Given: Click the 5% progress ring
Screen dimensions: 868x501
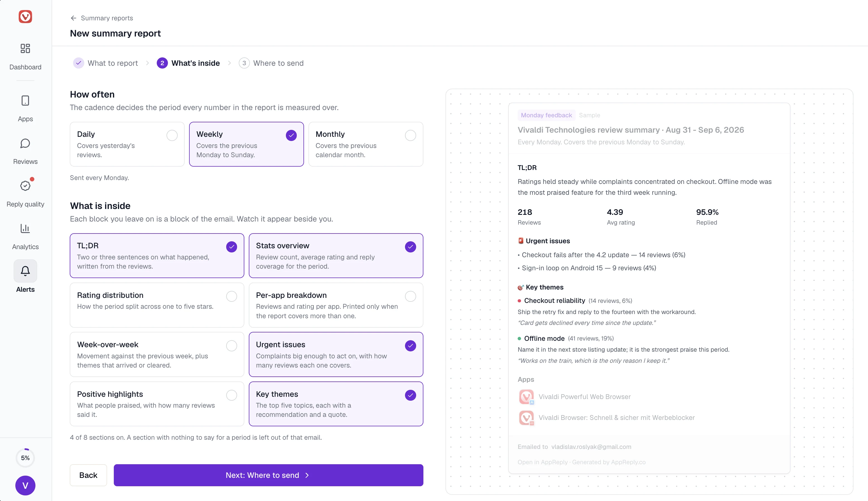Looking at the screenshot, I should coord(25,458).
